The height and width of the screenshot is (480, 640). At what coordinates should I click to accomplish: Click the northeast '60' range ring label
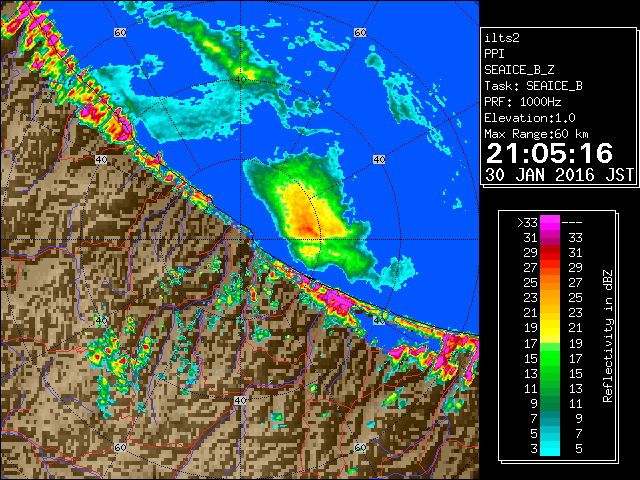tap(360, 32)
